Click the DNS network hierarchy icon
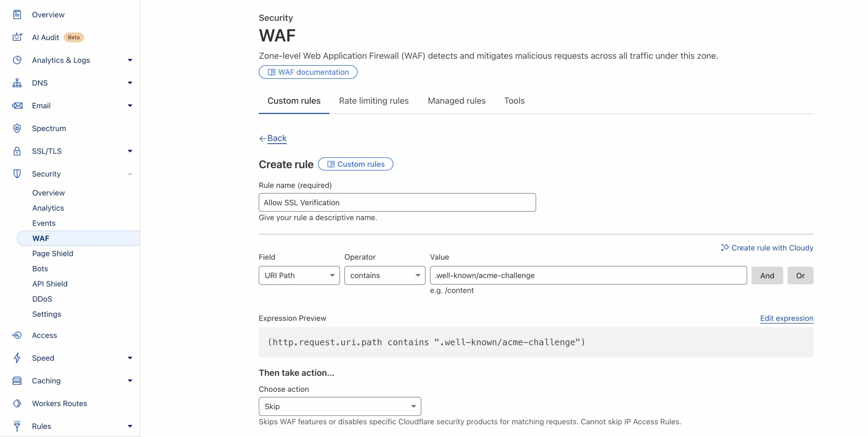The image size is (868, 437). pos(17,83)
